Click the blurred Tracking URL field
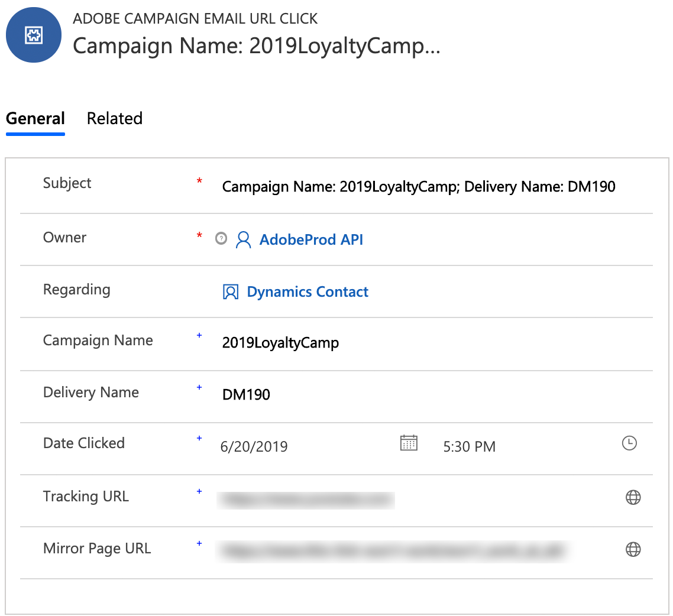Image resolution: width=673 pixels, height=616 pixels. coord(306,500)
